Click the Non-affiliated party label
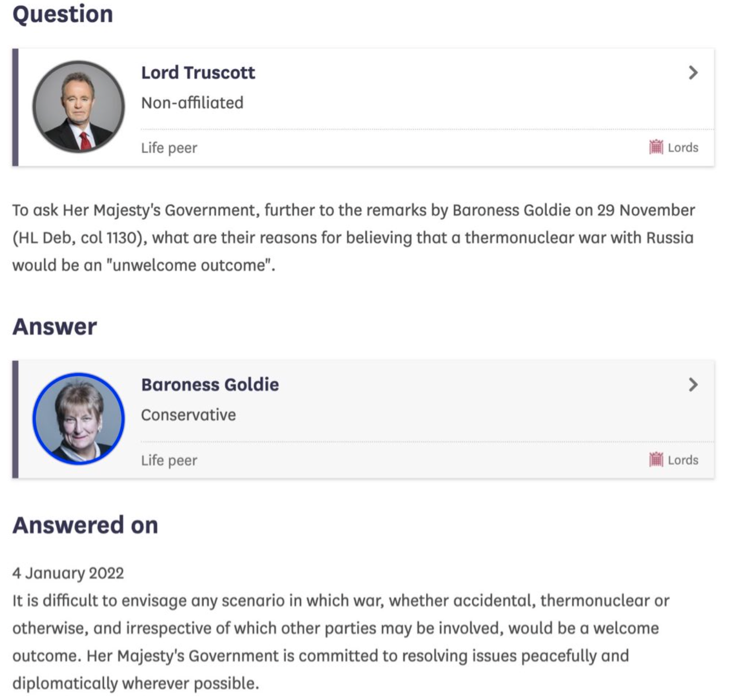The image size is (738, 700). click(x=192, y=103)
